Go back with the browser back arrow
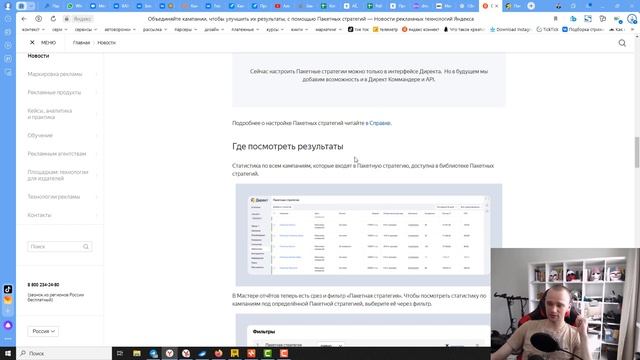Image resolution: width=640 pixels, height=360 pixels. tap(24, 19)
